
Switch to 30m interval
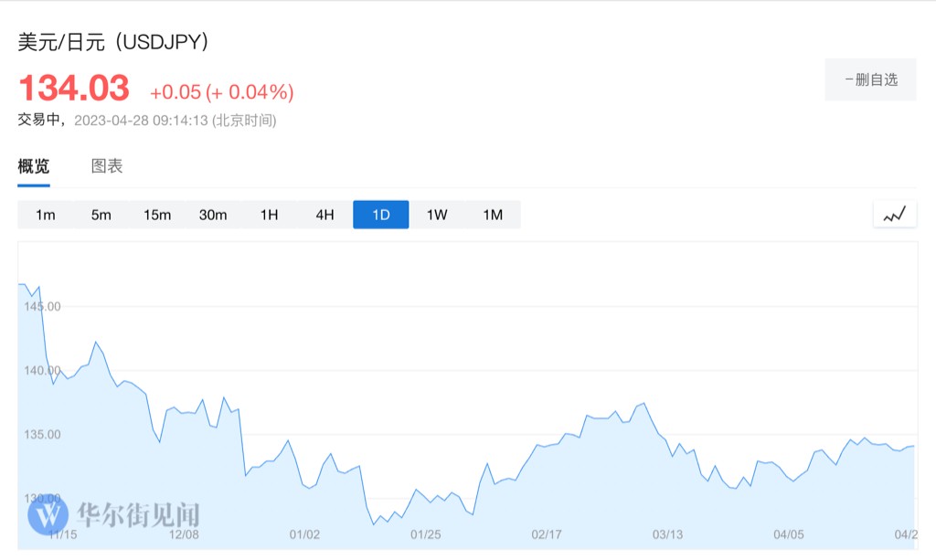213,215
